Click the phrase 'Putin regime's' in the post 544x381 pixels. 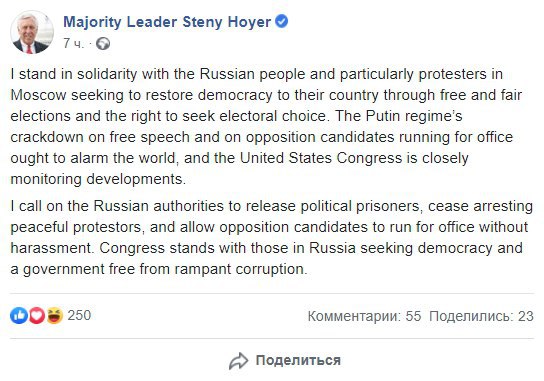pyautogui.click(x=414, y=116)
